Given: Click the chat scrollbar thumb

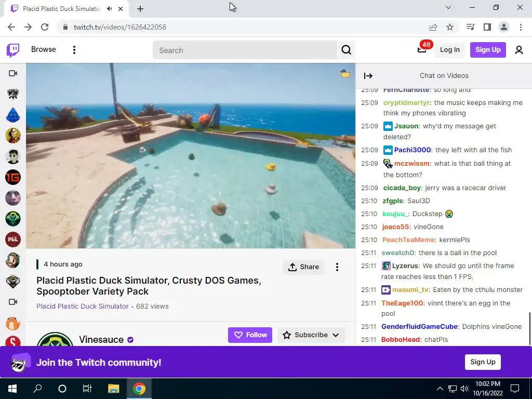Looking at the screenshot, I should (x=529, y=329).
